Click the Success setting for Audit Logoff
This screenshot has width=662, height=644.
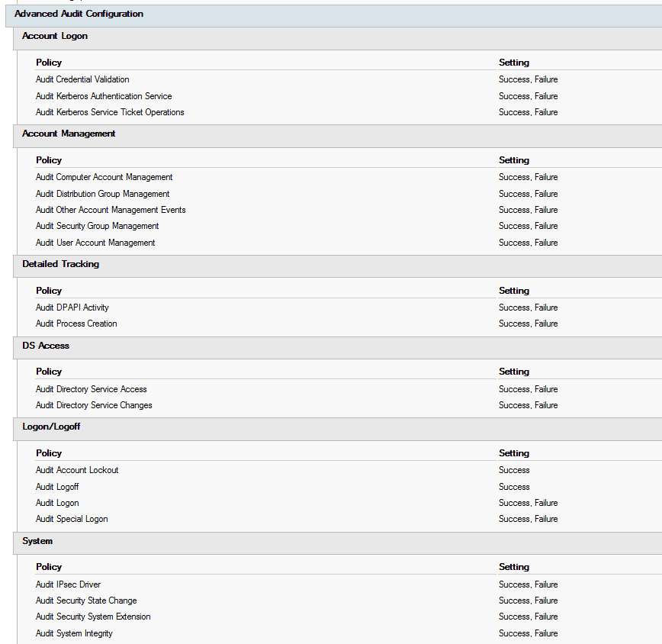pos(514,488)
